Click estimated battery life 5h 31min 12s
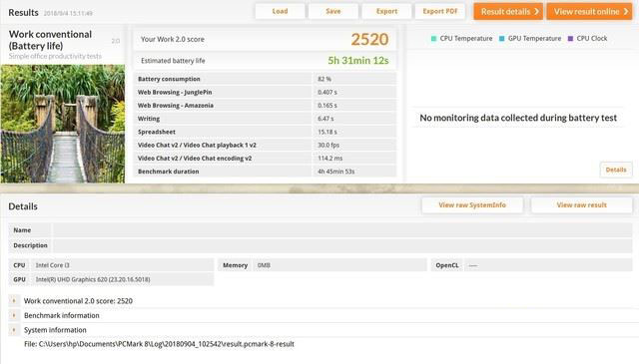 (358, 61)
